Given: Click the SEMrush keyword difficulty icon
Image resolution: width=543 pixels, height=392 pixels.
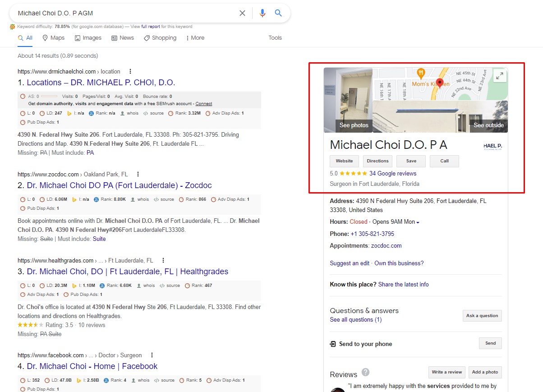Looking at the screenshot, I should point(13,27).
